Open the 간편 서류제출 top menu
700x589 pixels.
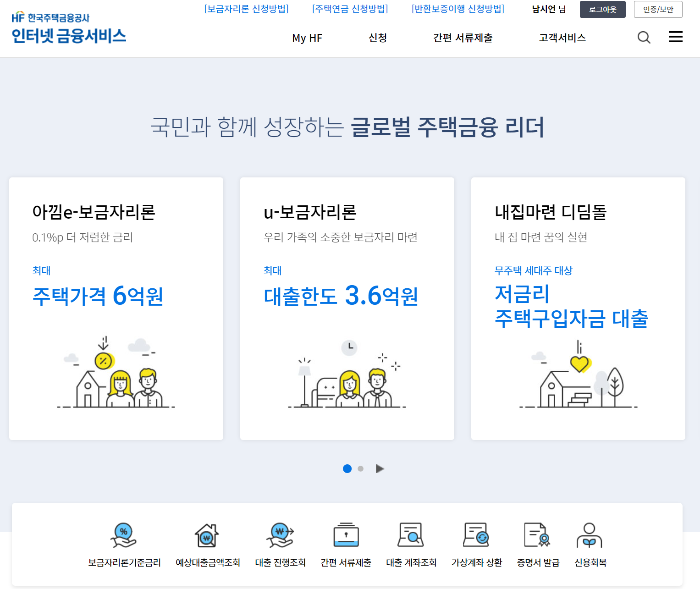coord(463,38)
